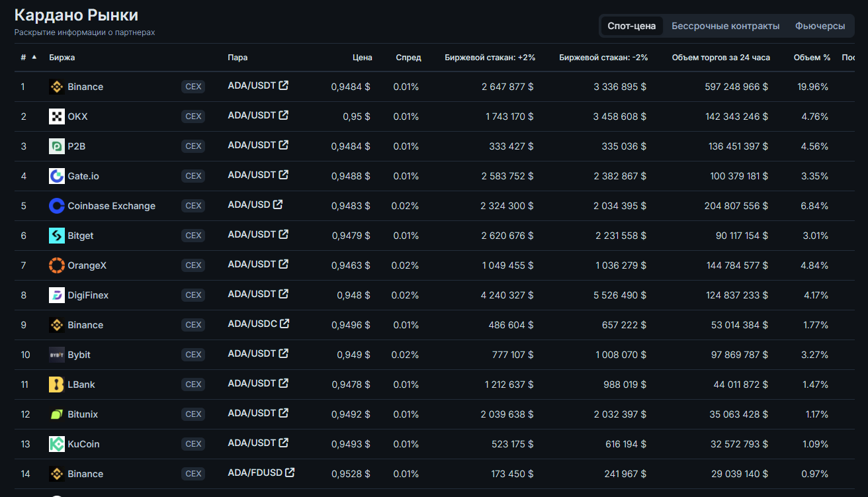Sort table by Пара column header
Screen dimensions: 868x497
pyautogui.click(x=238, y=58)
